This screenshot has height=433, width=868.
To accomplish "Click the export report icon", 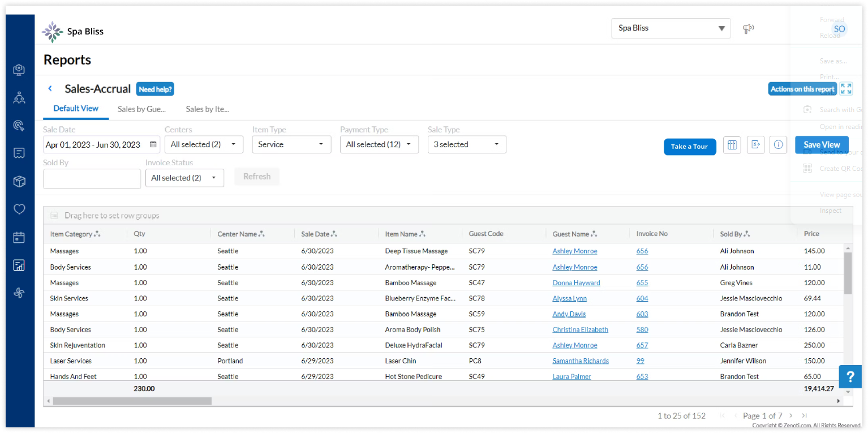I will (x=755, y=145).
